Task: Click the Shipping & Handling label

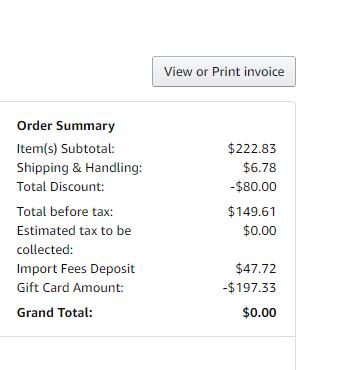Action: (x=79, y=168)
